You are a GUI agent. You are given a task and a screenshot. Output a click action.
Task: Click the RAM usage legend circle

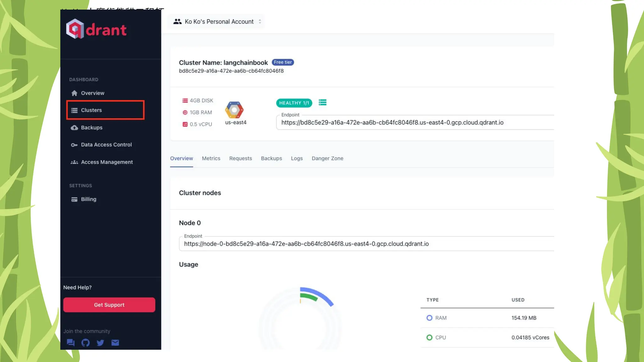pos(429,318)
